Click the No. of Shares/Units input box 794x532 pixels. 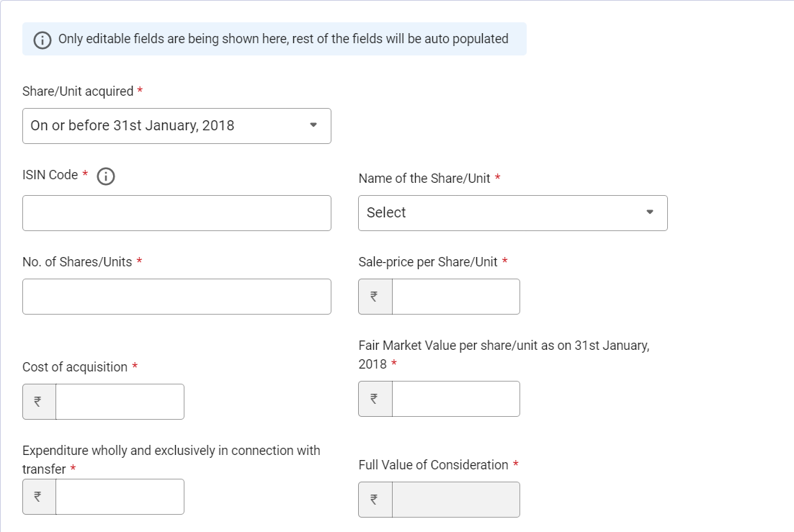pos(177,297)
